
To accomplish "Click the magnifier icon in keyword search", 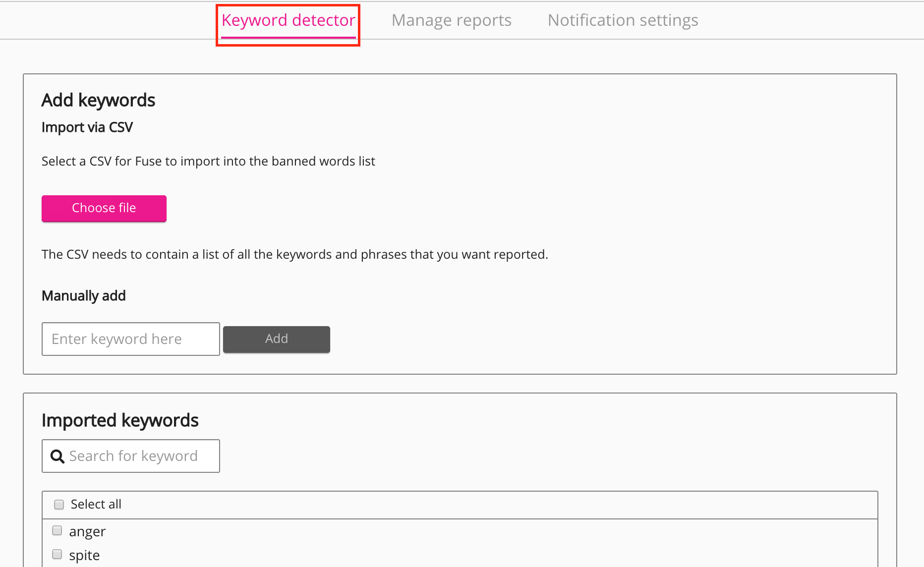I will tap(58, 456).
